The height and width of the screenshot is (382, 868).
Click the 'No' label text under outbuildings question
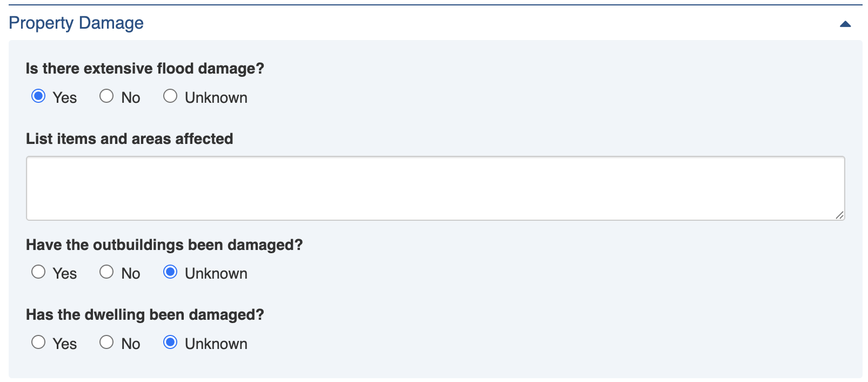pyautogui.click(x=131, y=274)
